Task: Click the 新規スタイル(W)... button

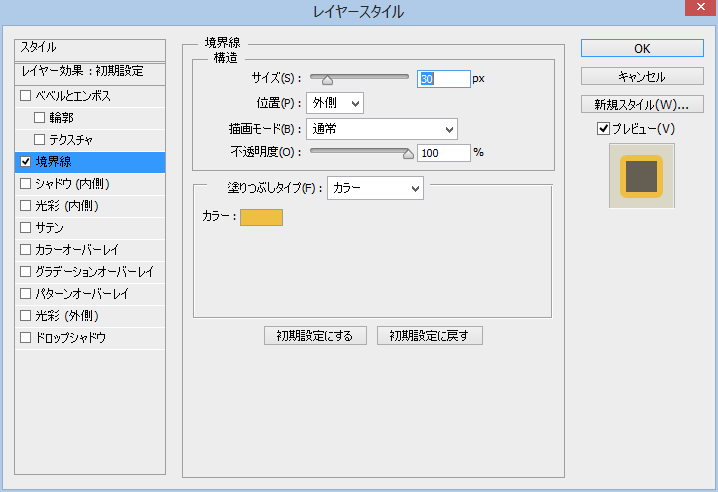Action: pyautogui.click(x=642, y=104)
